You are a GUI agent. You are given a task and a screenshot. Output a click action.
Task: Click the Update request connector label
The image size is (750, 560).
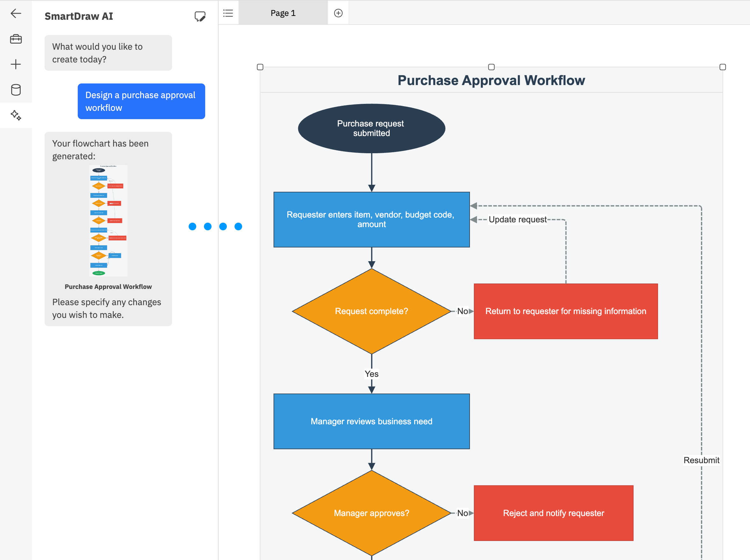click(517, 219)
